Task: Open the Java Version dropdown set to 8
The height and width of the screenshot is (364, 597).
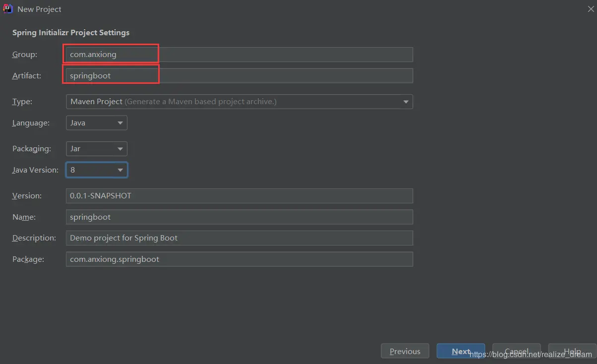Action: click(x=97, y=170)
